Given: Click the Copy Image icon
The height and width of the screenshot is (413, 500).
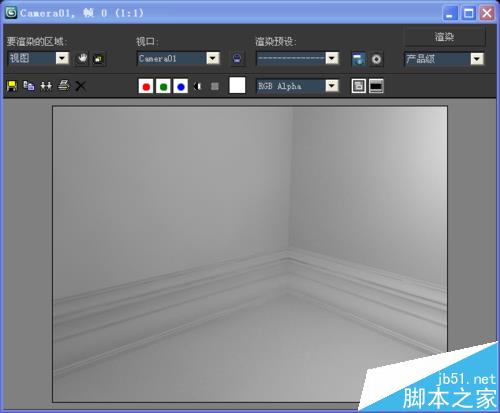Looking at the screenshot, I should 29,86.
